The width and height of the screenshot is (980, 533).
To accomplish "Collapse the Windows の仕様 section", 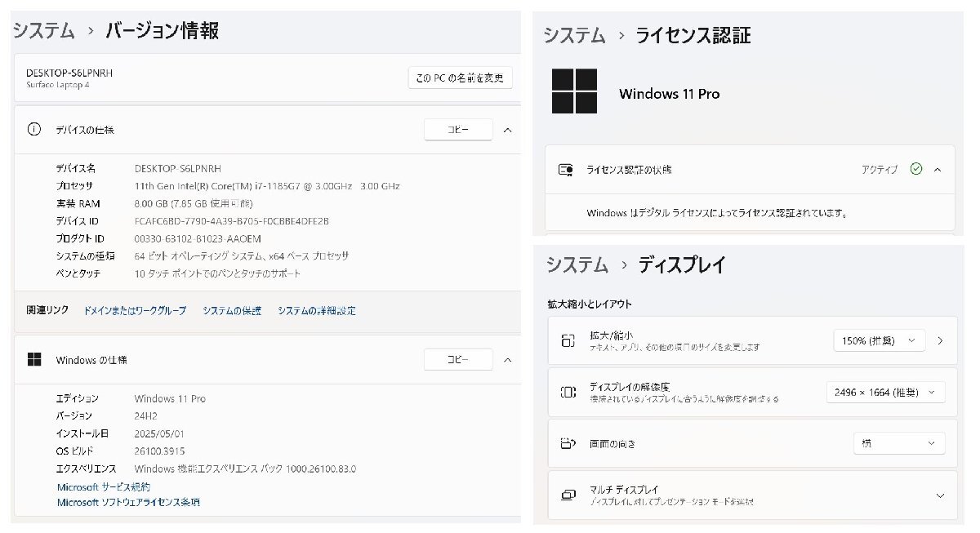I will (x=507, y=359).
